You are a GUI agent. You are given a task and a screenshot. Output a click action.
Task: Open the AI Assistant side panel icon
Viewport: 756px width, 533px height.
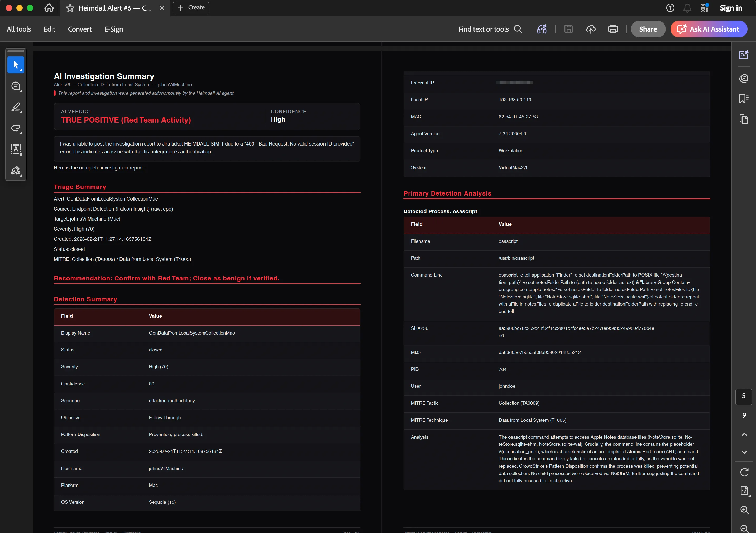(744, 55)
